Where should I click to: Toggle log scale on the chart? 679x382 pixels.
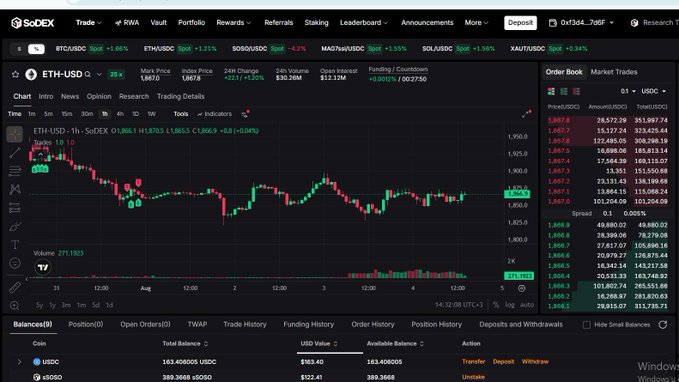click(x=510, y=305)
